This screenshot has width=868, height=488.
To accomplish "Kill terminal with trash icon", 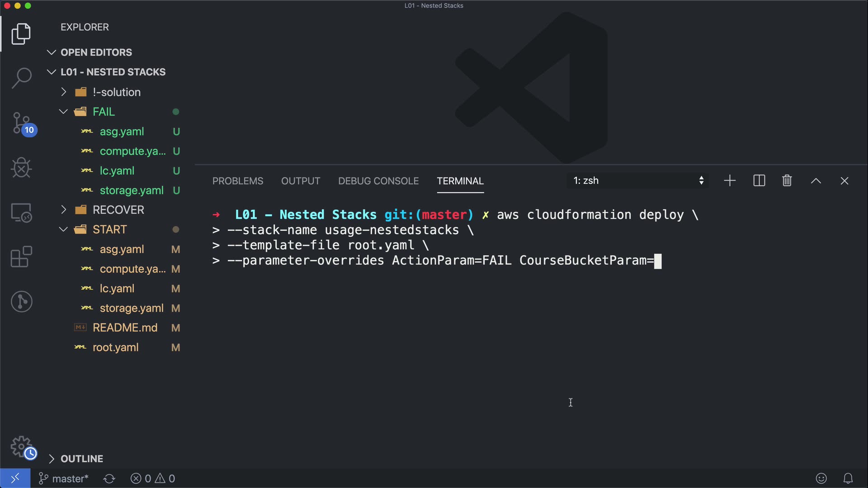I will (787, 181).
